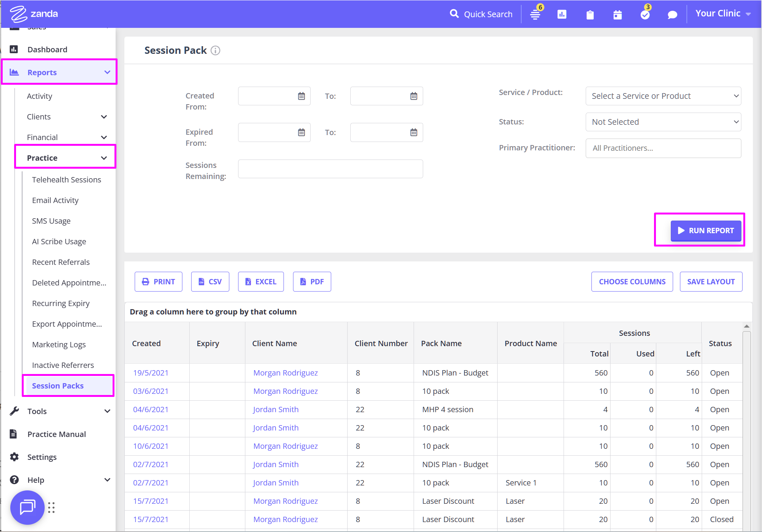Open the waiting list icon with badge 6
Viewport: 762px width, 532px height.
[535, 15]
